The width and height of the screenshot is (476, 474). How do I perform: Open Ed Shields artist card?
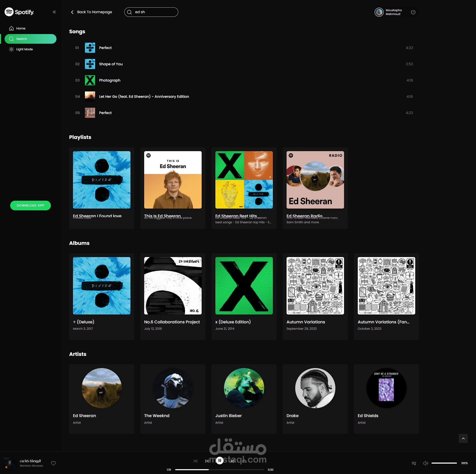pos(386,399)
